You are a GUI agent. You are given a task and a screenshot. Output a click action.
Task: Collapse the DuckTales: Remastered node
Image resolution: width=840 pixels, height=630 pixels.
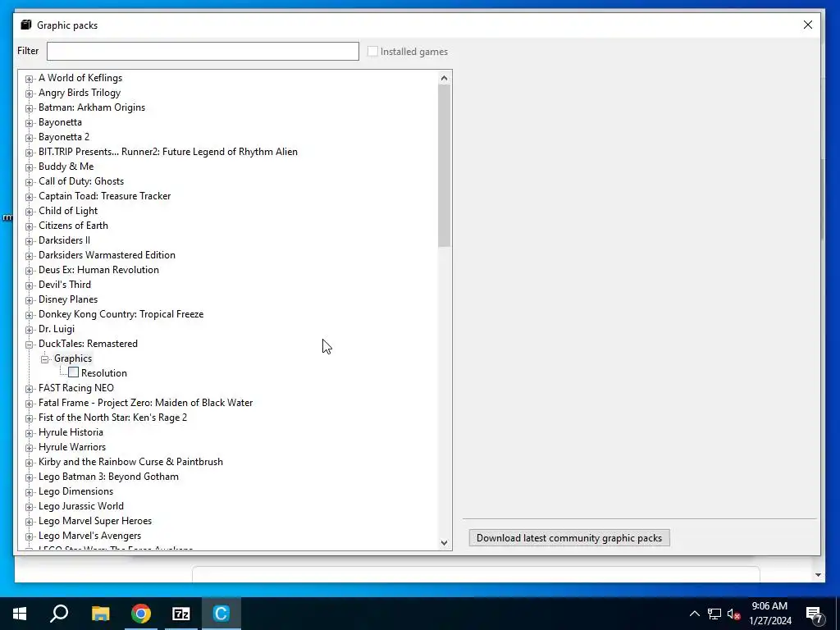[x=29, y=345]
